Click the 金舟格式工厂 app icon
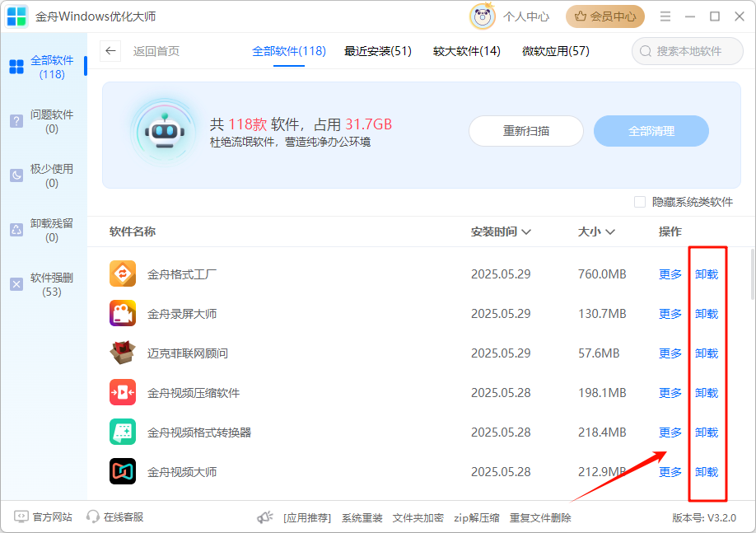Screen dimensions: 756x533 click(123, 274)
